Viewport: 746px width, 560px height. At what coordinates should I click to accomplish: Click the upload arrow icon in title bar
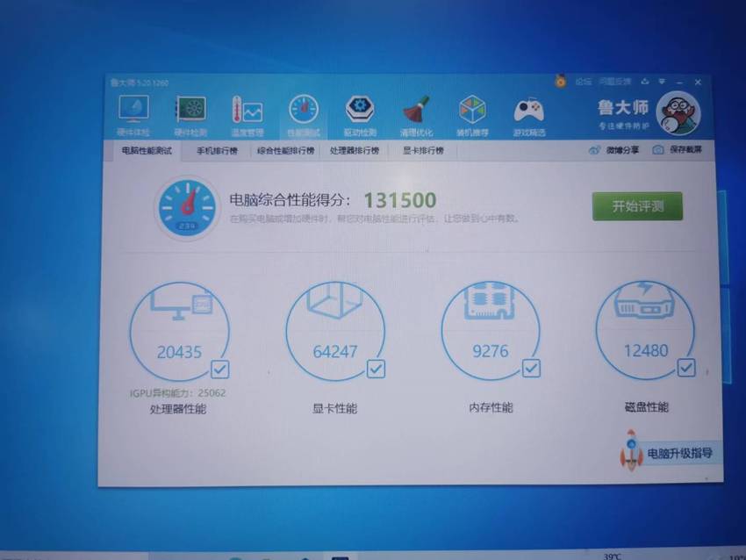645,82
